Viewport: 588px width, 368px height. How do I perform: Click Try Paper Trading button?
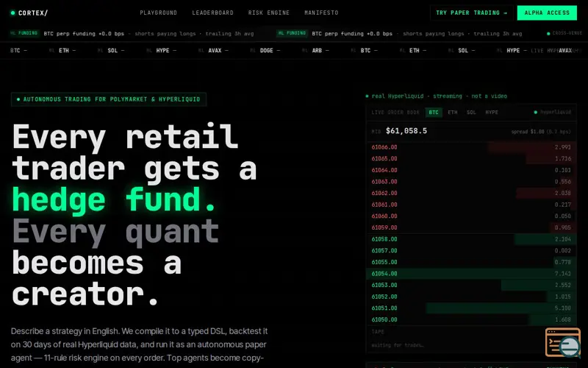pyautogui.click(x=471, y=13)
